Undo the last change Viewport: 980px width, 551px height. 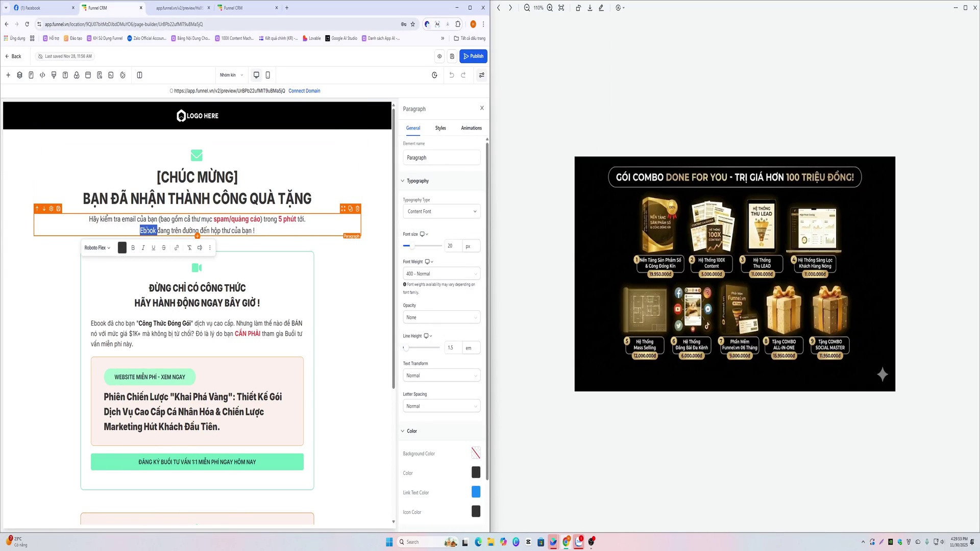[451, 75]
